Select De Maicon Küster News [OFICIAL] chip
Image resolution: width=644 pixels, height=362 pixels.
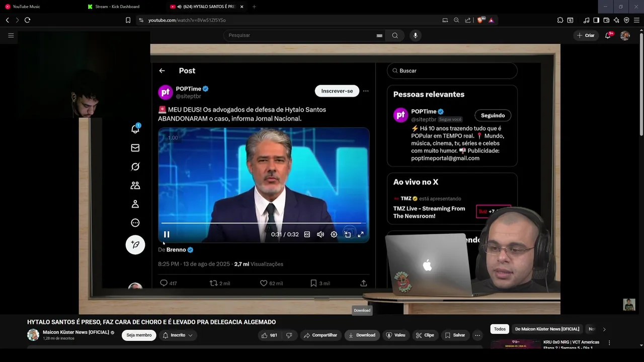547,329
